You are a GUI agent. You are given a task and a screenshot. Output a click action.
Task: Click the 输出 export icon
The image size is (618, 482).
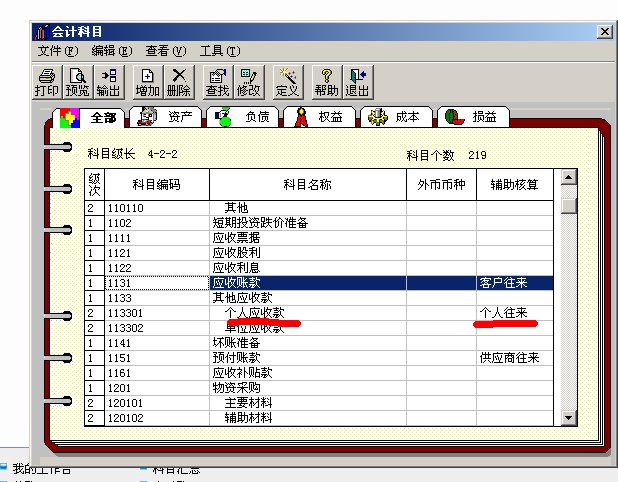(109, 82)
